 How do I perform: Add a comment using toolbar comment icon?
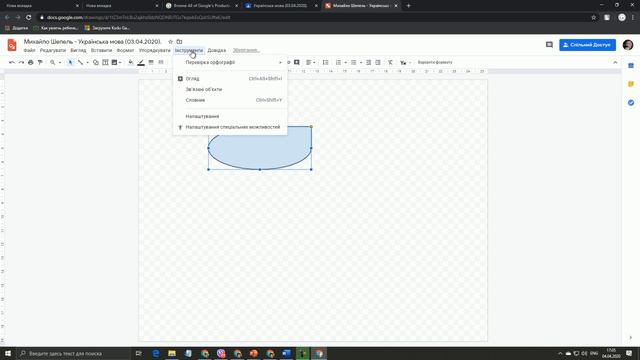click(x=297, y=62)
